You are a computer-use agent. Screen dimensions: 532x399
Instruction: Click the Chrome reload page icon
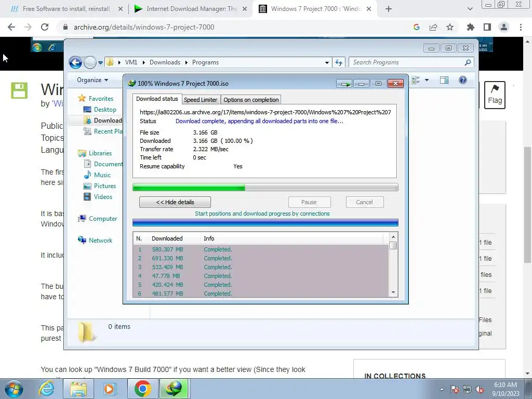click(x=45, y=27)
